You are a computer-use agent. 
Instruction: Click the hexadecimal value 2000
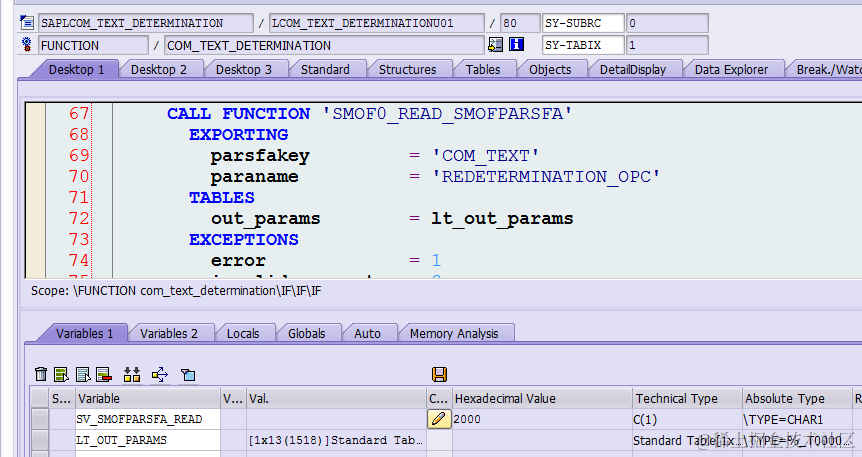click(467, 419)
